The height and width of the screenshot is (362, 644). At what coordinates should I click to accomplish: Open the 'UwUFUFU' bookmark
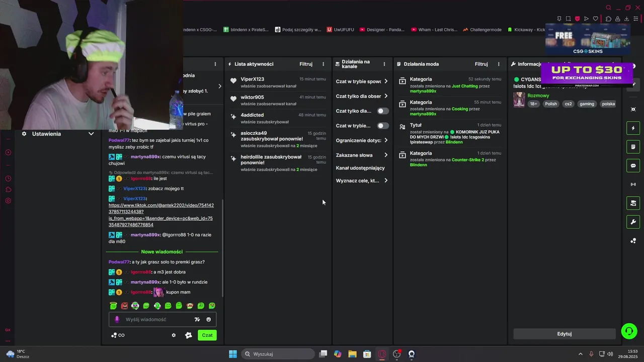click(341, 30)
